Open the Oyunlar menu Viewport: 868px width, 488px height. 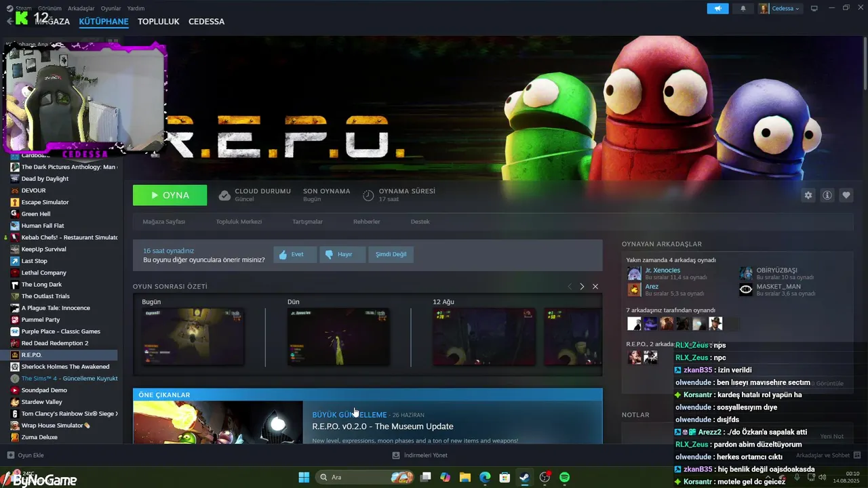click(111, 9)
